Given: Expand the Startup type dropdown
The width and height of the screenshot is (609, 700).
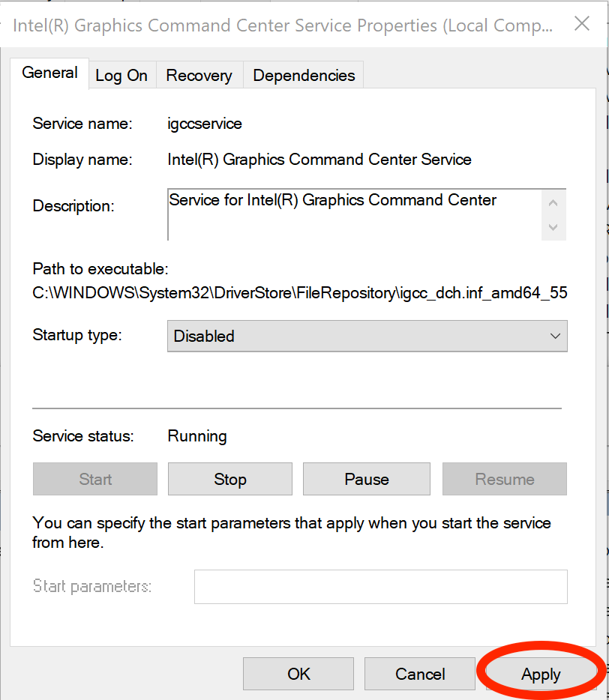Looking at the screenshot, I should point(367,337).
